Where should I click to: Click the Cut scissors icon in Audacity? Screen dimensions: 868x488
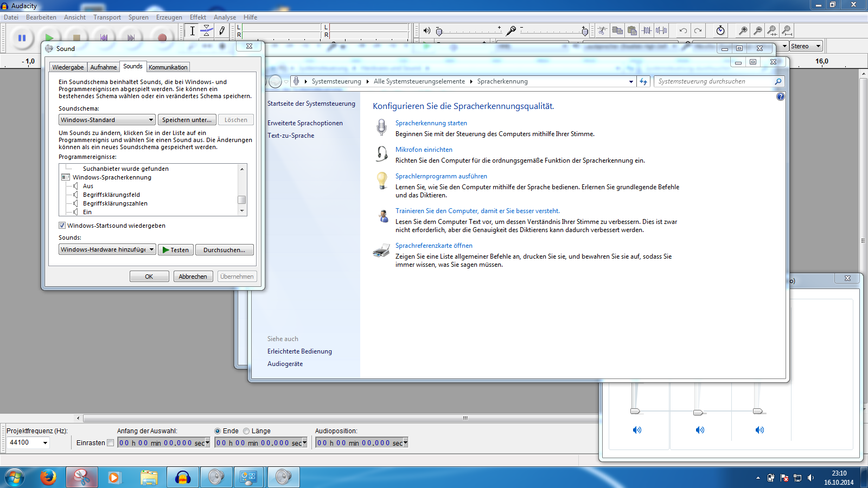(603, 30)
